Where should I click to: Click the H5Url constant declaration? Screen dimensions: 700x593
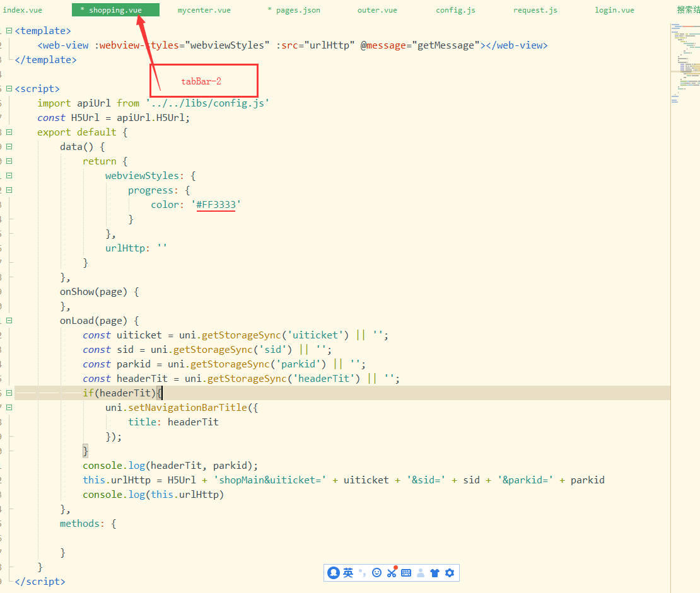[114, 118]
